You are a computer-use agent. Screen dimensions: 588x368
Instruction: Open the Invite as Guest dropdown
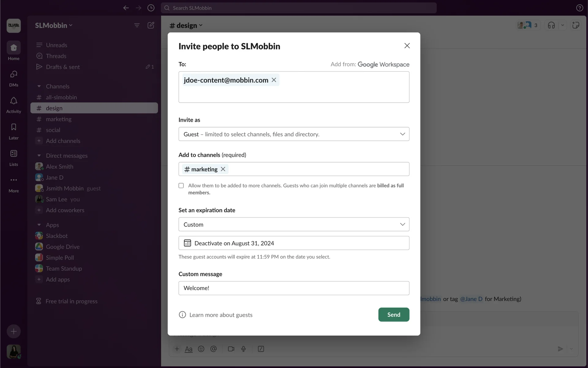294,134
